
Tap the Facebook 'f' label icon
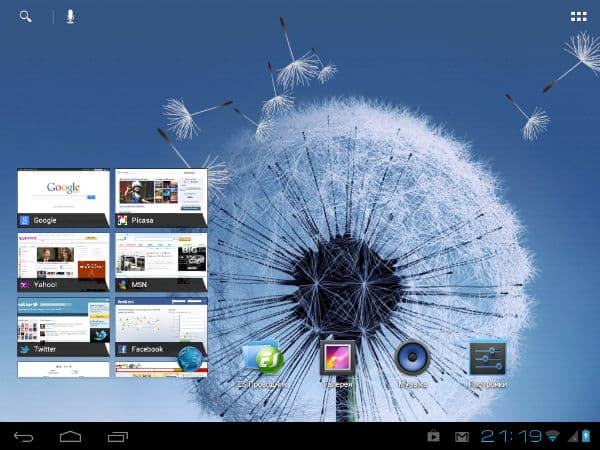(x=122, y=349)
